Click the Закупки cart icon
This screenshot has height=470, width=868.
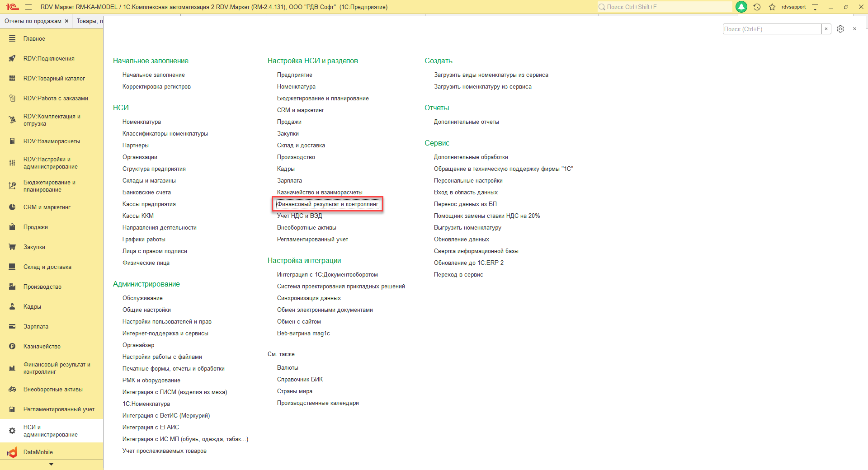pyautogui.click(x=12, y=247)
